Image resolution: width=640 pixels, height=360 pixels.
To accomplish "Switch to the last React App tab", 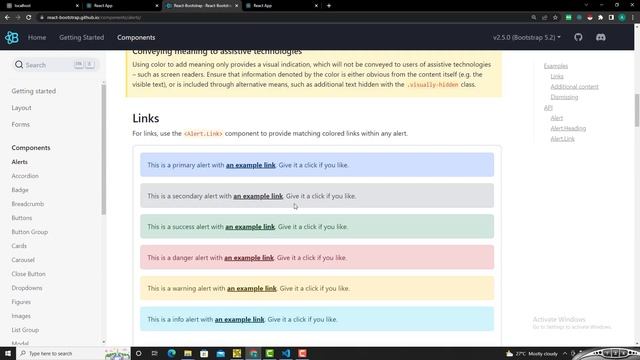I will 281,6.
